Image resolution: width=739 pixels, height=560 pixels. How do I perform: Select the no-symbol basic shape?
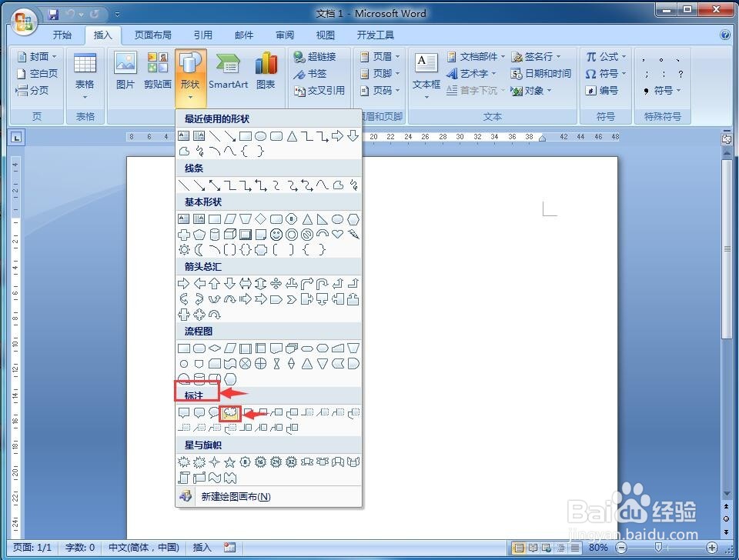tap(307, 234)
